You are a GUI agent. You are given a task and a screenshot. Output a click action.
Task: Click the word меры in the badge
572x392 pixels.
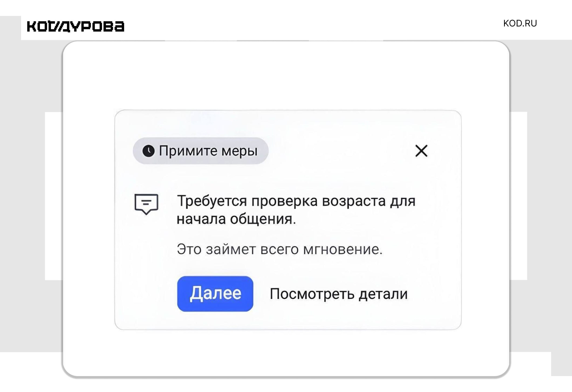click(x=239, y=151)
